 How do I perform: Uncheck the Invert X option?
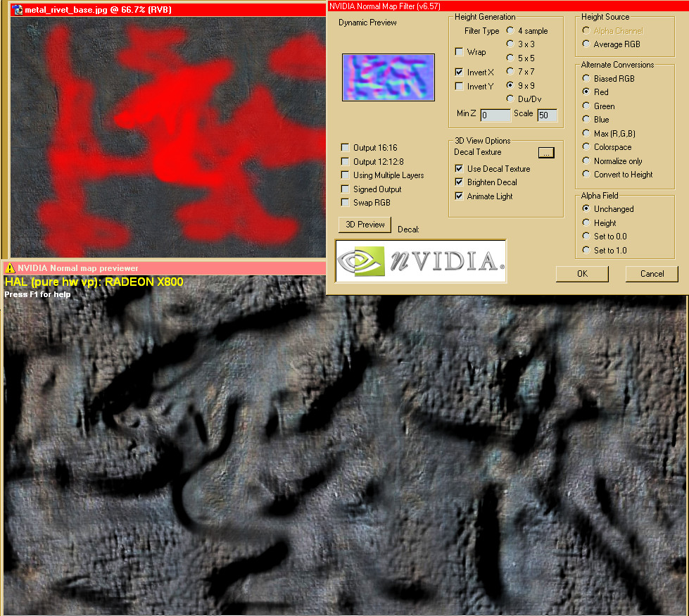(x=459, y=72)
